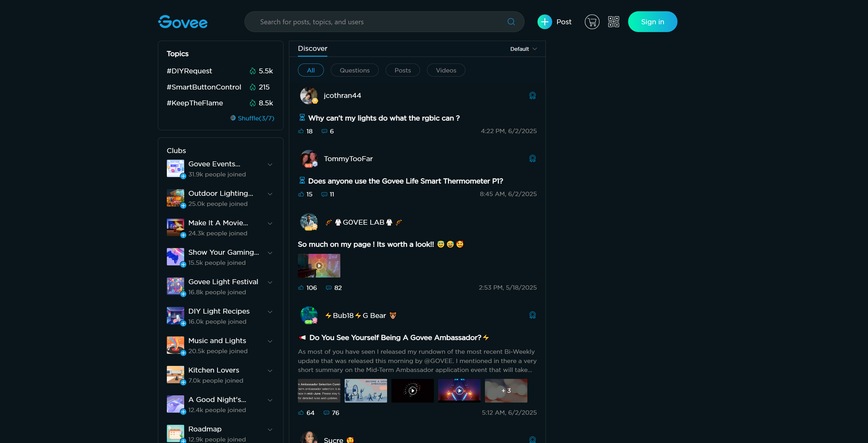The image size is (868, 443).
Task: Select the Questions filter tab
Action: click(354, 70)
